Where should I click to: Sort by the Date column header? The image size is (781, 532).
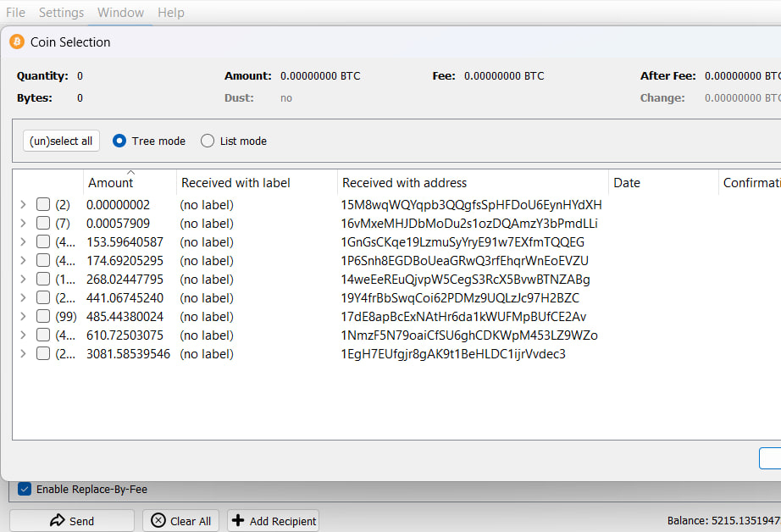pyautogui.click(x=663, y=183)
